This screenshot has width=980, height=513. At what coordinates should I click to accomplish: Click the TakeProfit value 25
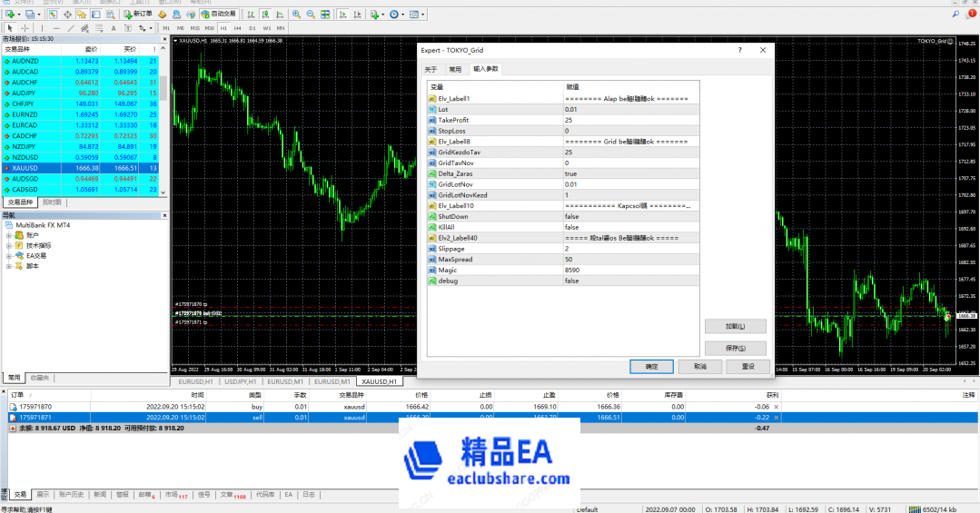click(631, 120)
